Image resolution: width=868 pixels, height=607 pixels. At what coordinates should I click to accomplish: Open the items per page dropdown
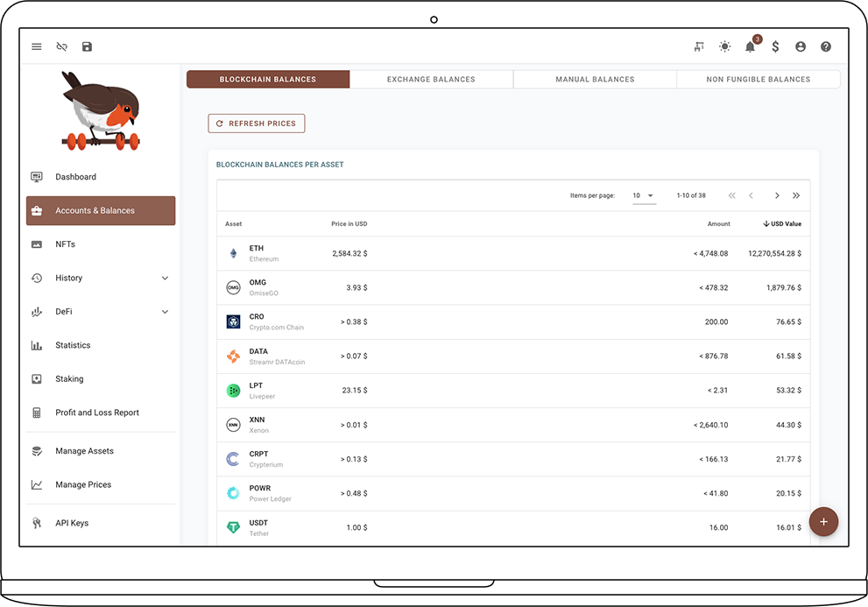pyautogui.click(x=644, y=195)
